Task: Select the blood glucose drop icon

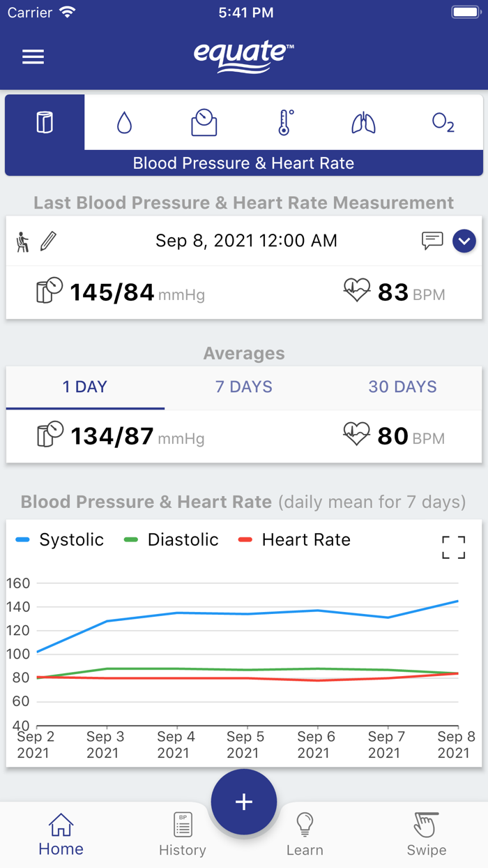Action: 124,121
